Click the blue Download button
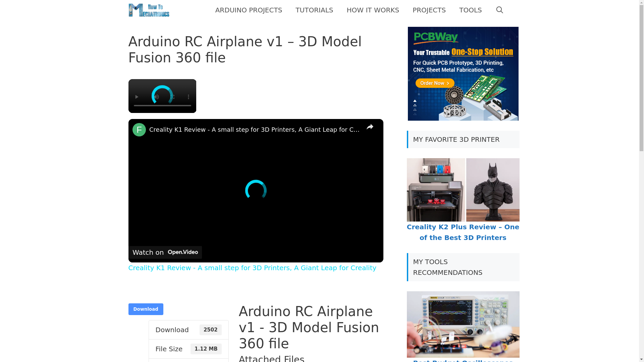The height and width of the screenshot is (362, 644). click(146, 309)
